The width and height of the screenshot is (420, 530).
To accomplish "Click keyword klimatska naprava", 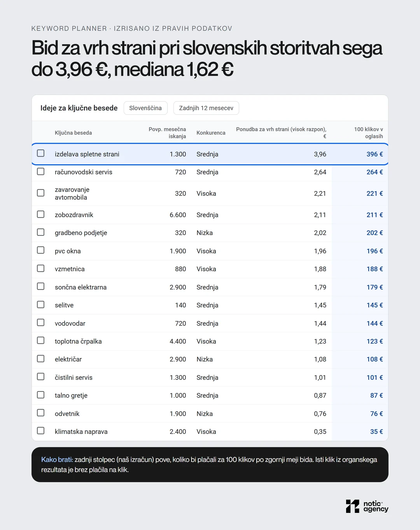I will point(81,432).
